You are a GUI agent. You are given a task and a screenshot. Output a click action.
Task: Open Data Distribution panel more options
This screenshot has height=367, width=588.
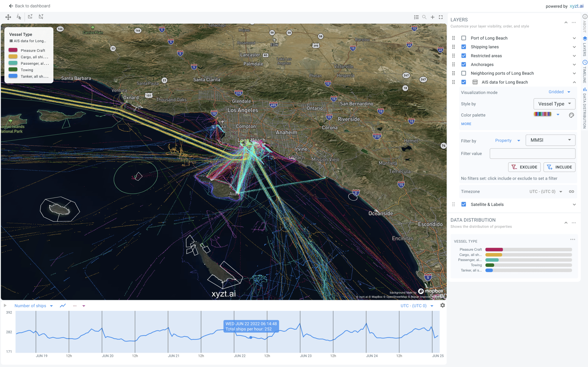574,223
